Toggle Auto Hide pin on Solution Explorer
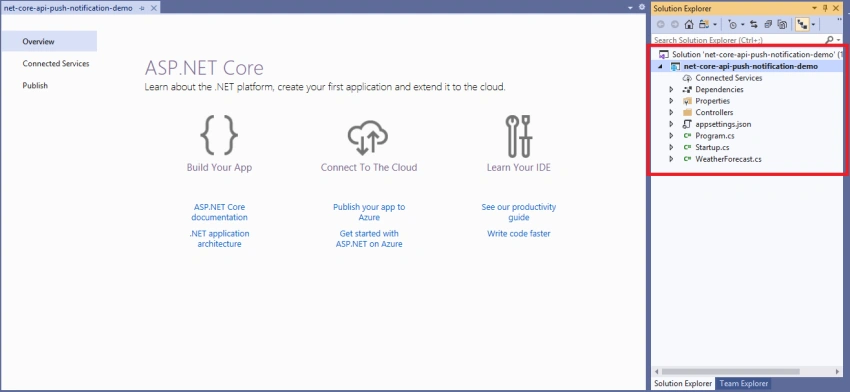The width and height of the screenshot is (850, 392). (x=826, y=8)
